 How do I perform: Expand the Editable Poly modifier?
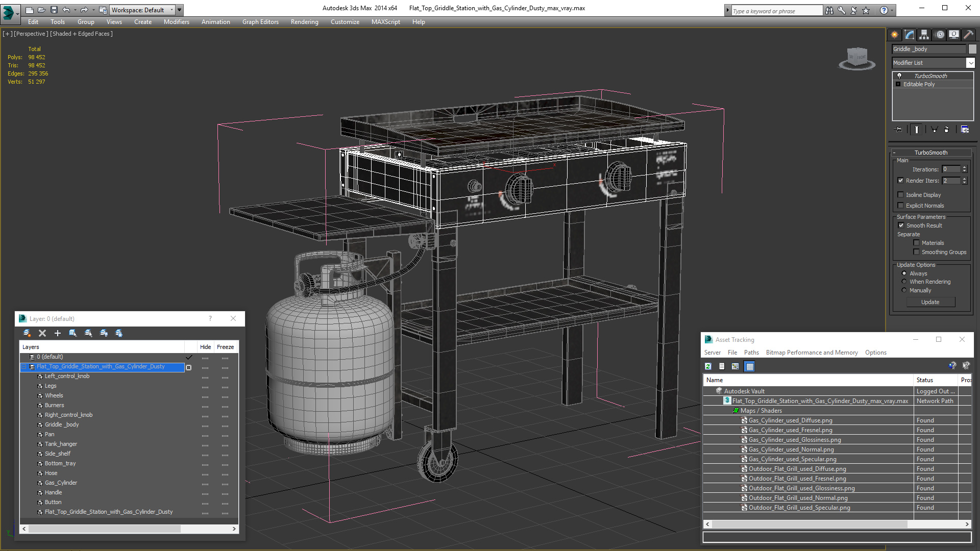click(898, 84)
